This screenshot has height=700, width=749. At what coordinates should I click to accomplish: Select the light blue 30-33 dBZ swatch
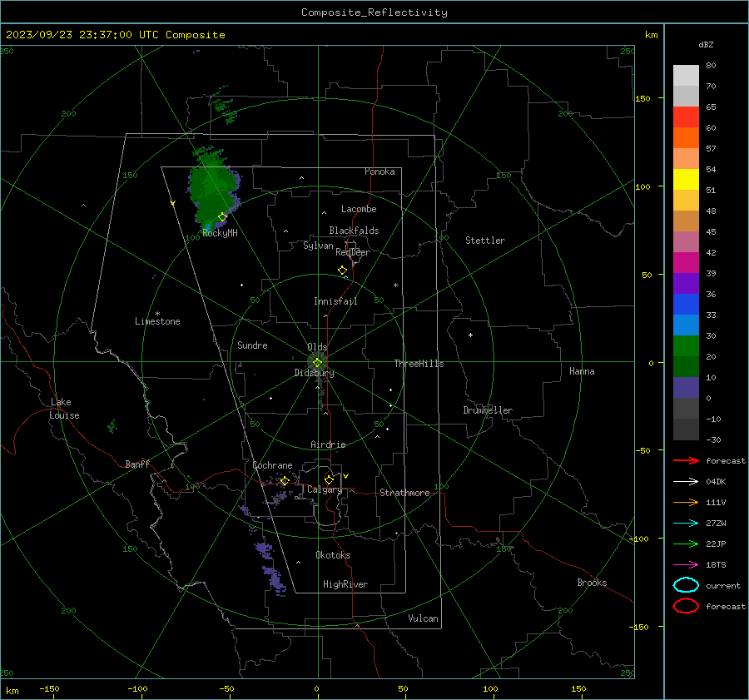686,325
